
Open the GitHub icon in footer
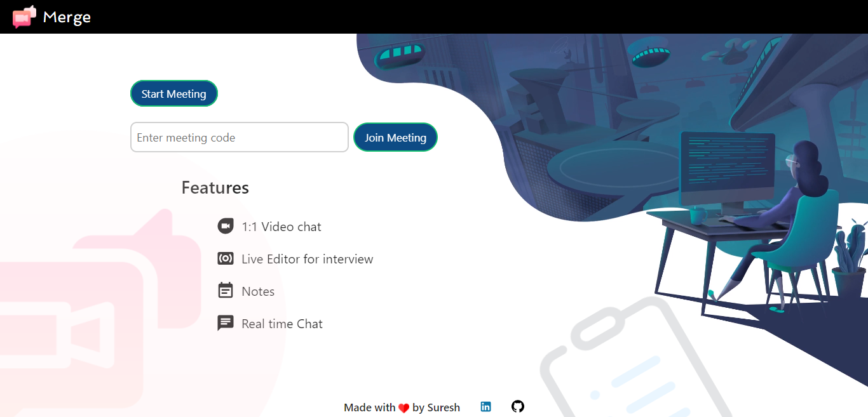click(x=518, y=406)
